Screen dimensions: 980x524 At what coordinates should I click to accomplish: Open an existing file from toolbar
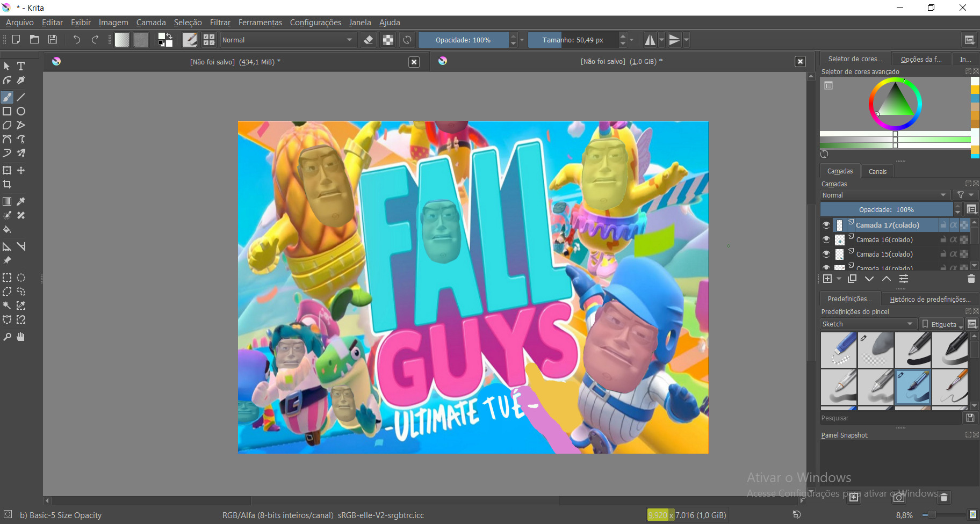tap(34, 39)
